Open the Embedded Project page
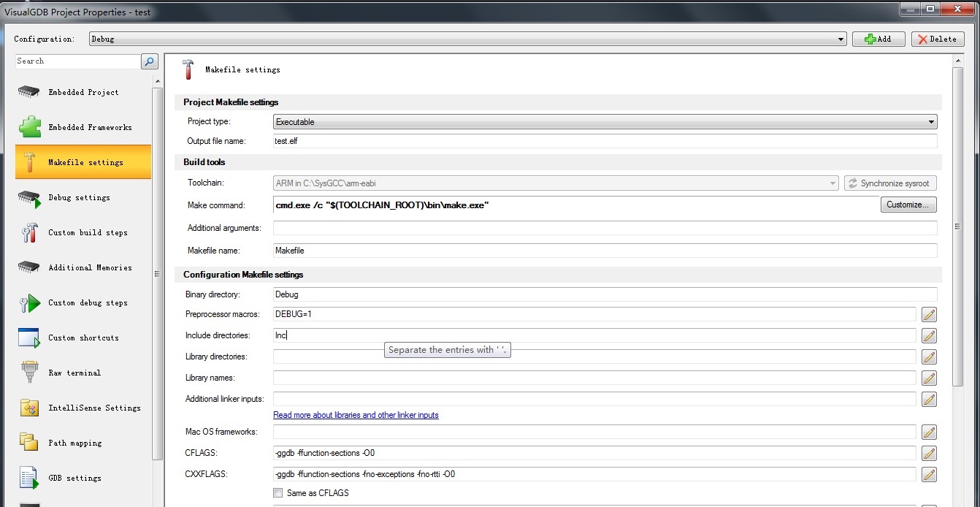 tap(83, 92)
